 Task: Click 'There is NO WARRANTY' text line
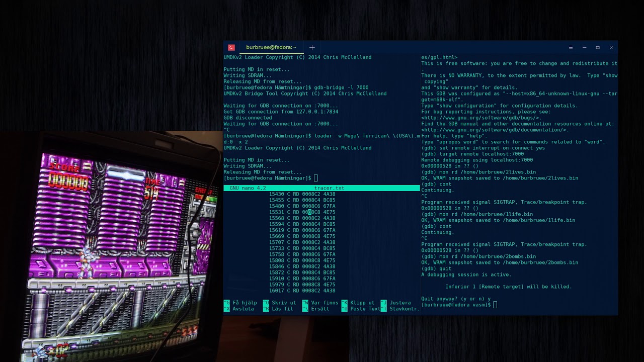519,75
